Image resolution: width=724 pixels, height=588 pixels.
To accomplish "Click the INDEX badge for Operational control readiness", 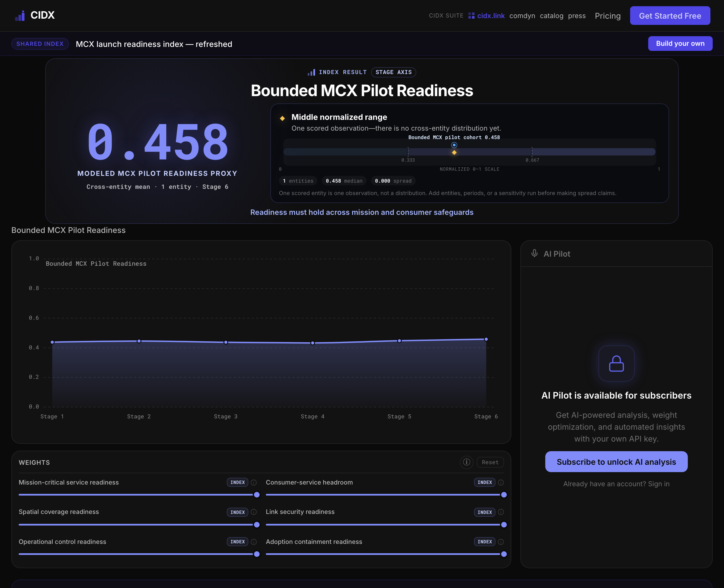I will tap(237, 542).
